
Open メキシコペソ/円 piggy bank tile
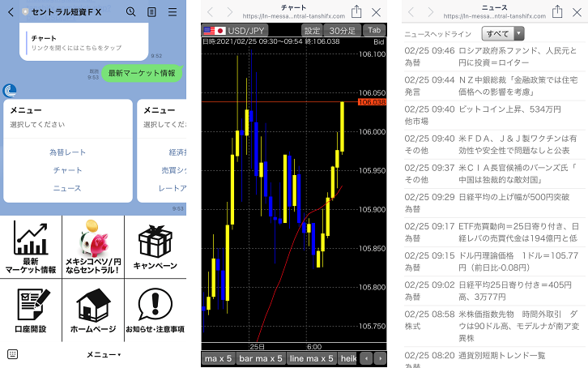(93, 247)
